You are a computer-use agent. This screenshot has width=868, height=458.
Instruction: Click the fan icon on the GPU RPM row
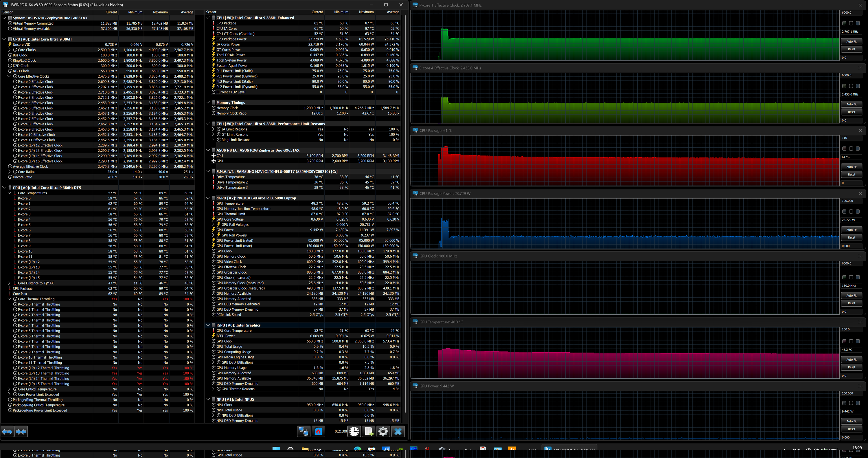(x=213, y=161)
